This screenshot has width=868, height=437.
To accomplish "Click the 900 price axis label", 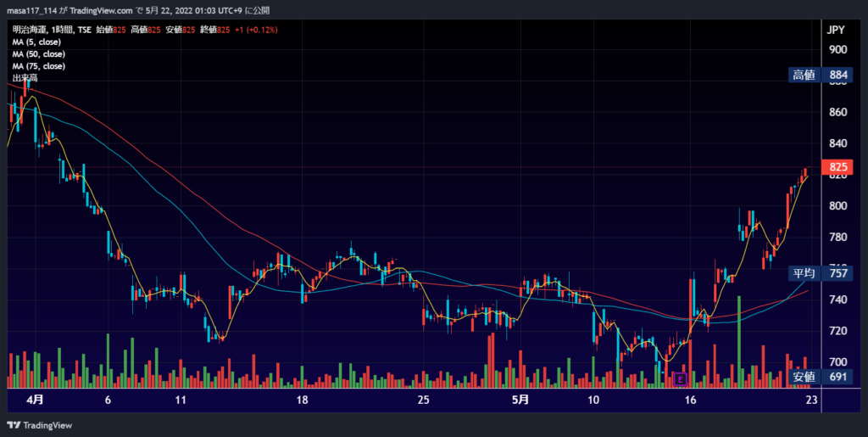I will click(838, 50).
